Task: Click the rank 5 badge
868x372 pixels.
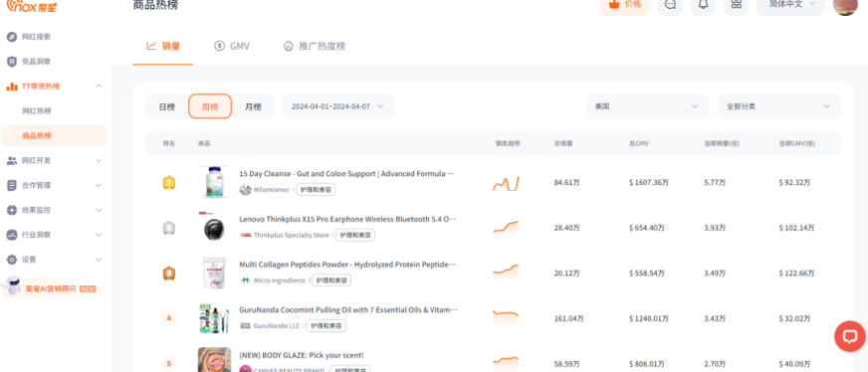Action: (169, 364)
